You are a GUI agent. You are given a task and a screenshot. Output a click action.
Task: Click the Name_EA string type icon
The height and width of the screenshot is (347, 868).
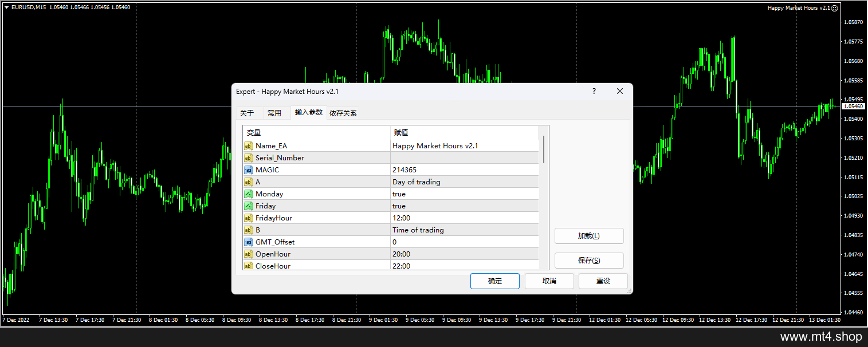248,146
